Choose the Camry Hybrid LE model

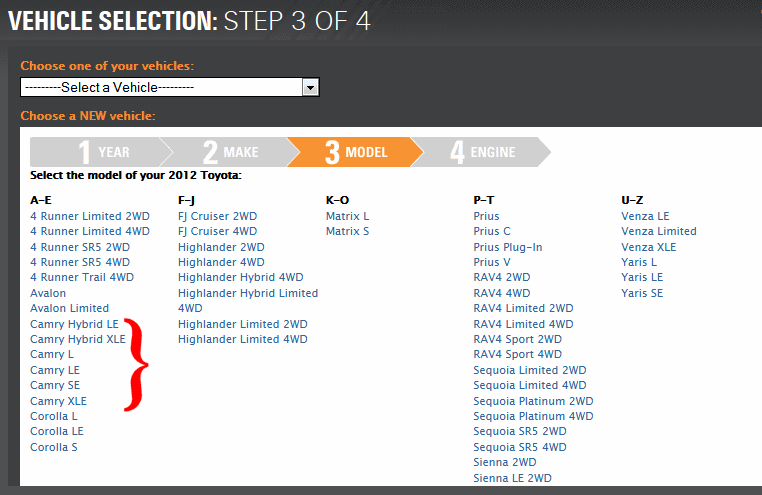point(74,324)
